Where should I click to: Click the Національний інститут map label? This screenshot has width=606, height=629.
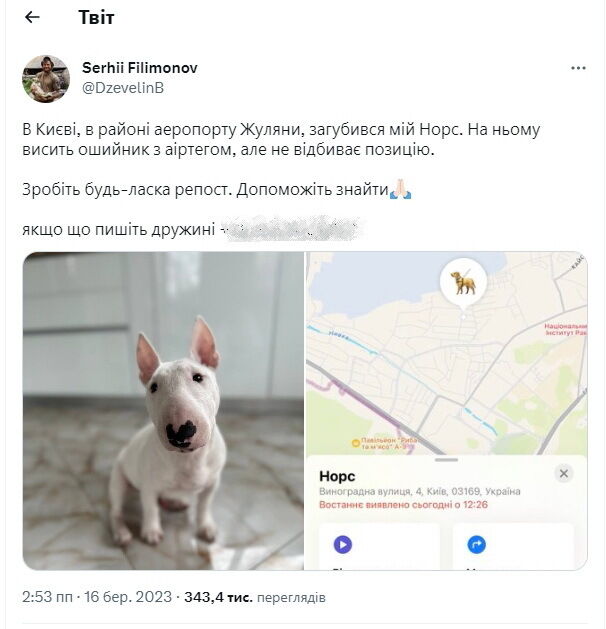pos(565,329)
